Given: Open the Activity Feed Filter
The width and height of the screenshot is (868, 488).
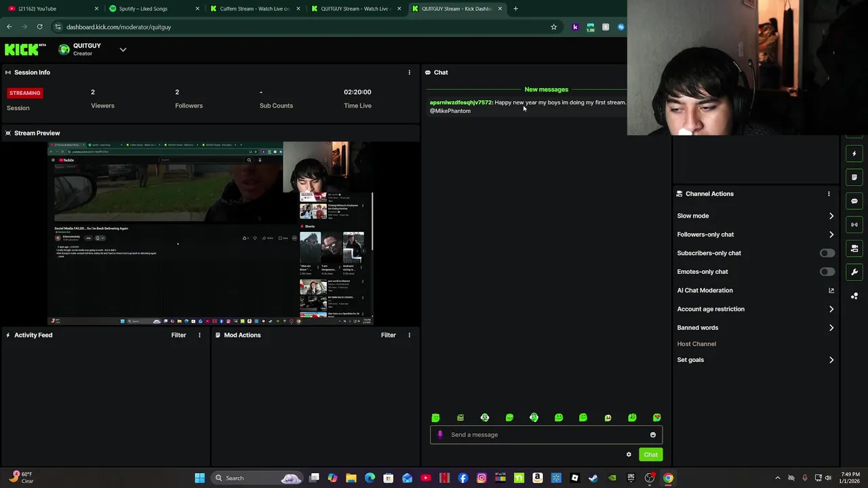Looking at the screenshot, I should point(178,335).
